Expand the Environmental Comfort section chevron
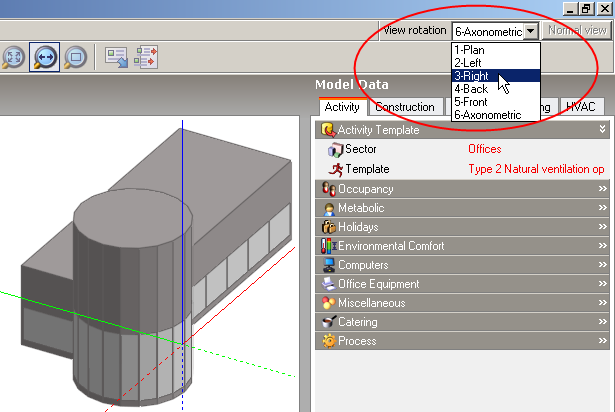The height and width of the screenshot is (412, 615). (x=602, y=246)
